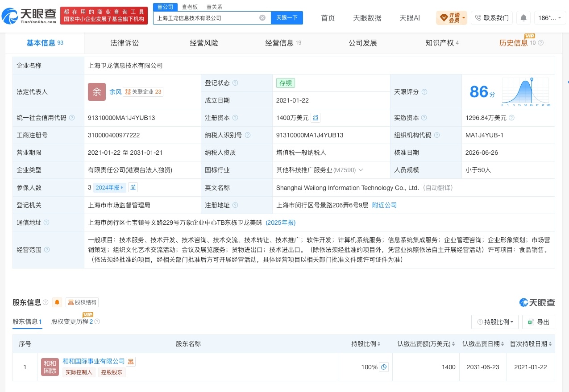569x392 pixels.
Task: Expand the 开通会员 dropdown arrow
Action: click(x=464, y=18)
